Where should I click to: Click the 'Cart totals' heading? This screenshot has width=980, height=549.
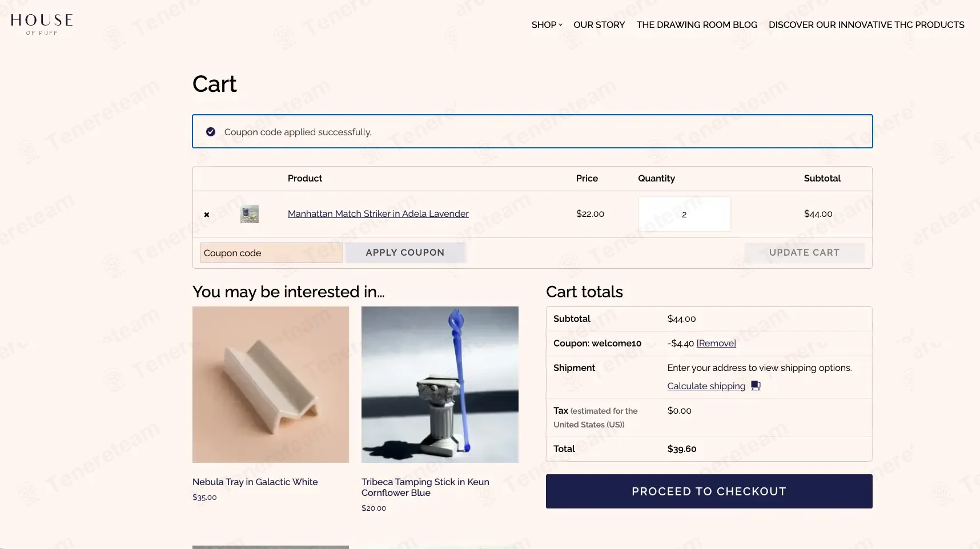tap(584, 292)
